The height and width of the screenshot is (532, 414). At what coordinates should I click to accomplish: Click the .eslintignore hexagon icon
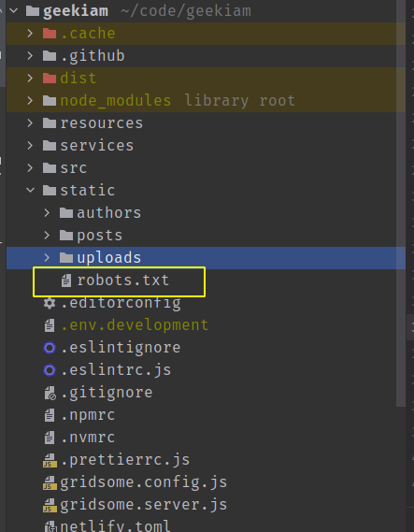pos(50,348)
